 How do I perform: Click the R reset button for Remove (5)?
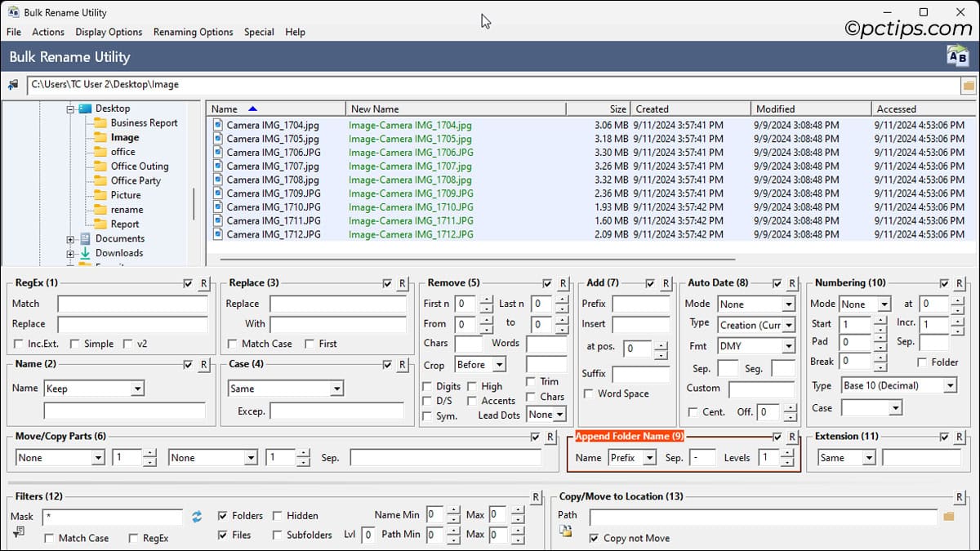click(563, 284)
